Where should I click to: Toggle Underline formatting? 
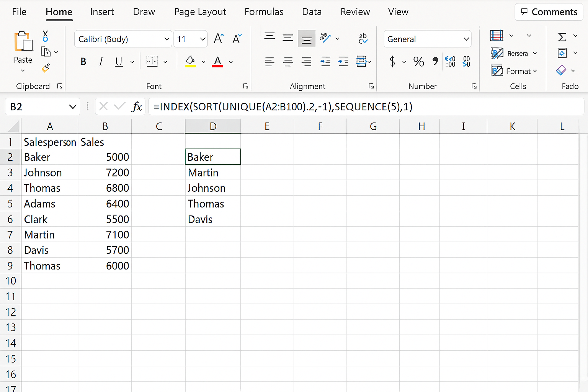pyautogui.click(x=119, y=62)
